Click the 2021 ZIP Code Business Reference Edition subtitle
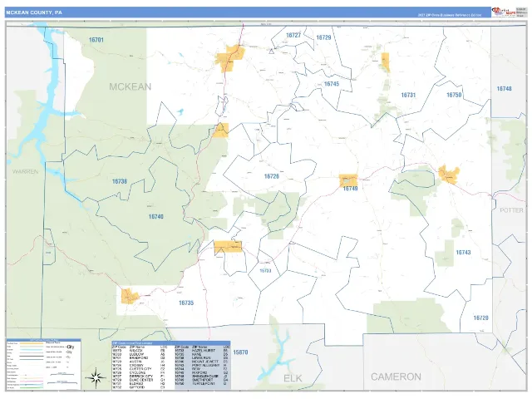532x399 pixels. click(450, 15)
